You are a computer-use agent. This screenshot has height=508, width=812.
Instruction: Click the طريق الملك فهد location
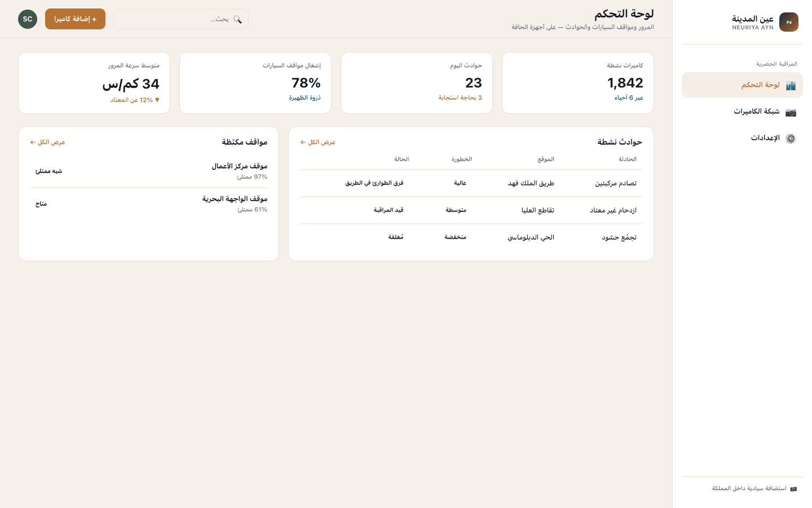click(x=531, y=183)
